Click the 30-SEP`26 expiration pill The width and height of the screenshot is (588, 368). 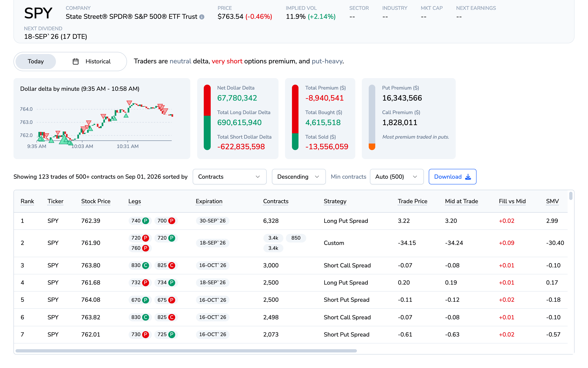click(213, 221)
